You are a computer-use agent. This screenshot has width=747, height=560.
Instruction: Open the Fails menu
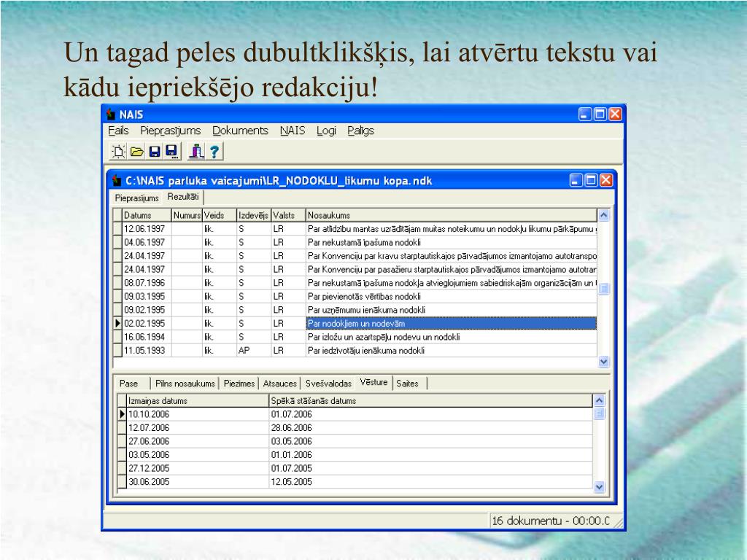118,131
